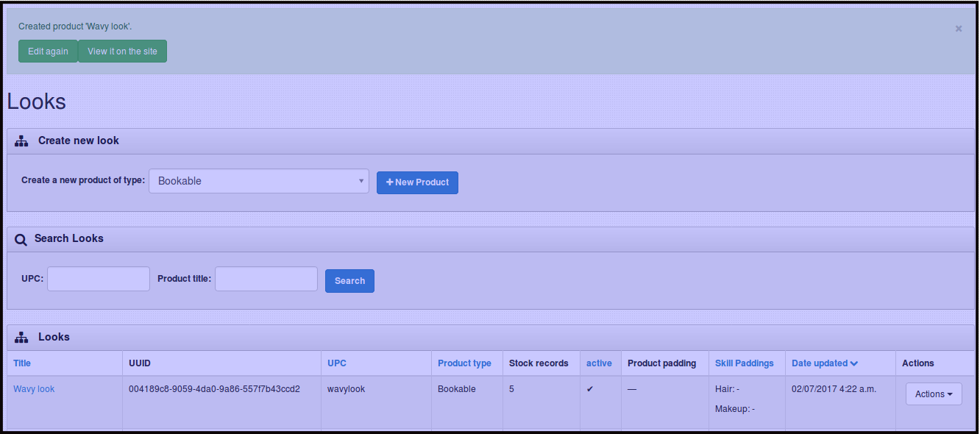Click the Product padding column header
This screenshot has height=434, width=980.
[x=661, y=363]
